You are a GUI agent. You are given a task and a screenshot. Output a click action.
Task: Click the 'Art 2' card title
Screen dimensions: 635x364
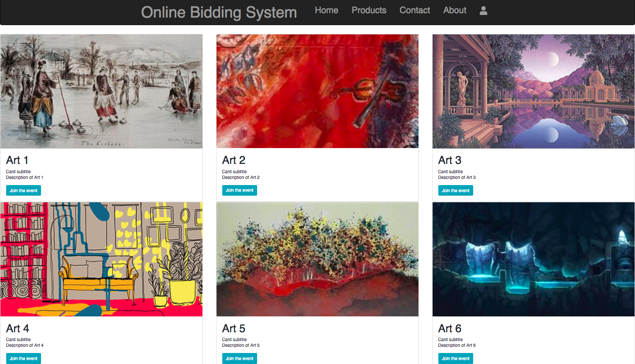pyautogui.click(x=234, y=160)
